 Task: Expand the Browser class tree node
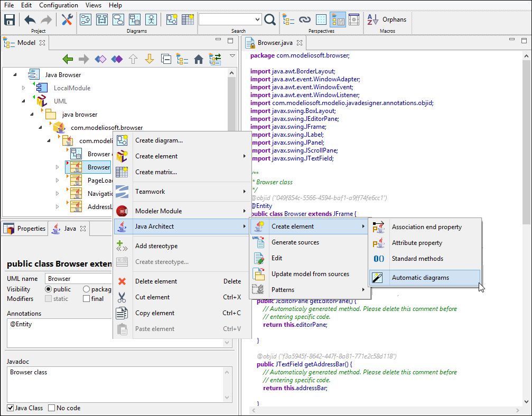[x=58, y=167]
